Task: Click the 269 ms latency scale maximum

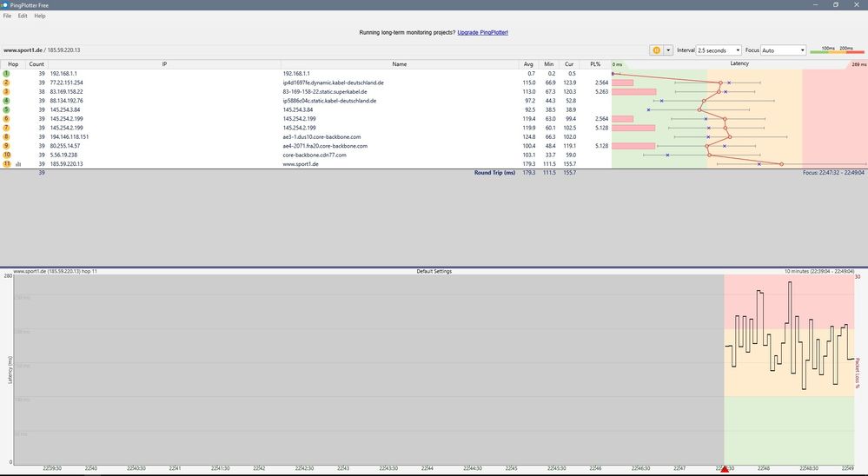Action: coord(859,65)
